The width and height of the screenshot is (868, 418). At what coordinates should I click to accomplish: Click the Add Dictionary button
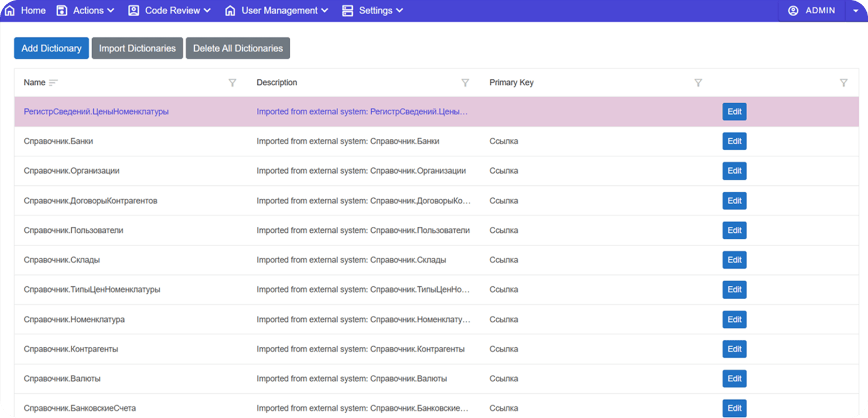[51, 48]
